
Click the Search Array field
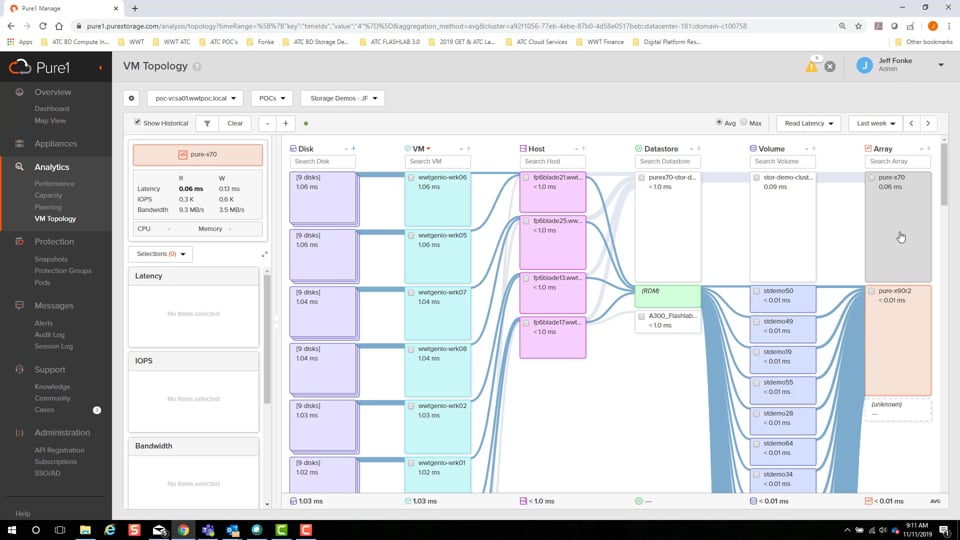pos(898,162)
